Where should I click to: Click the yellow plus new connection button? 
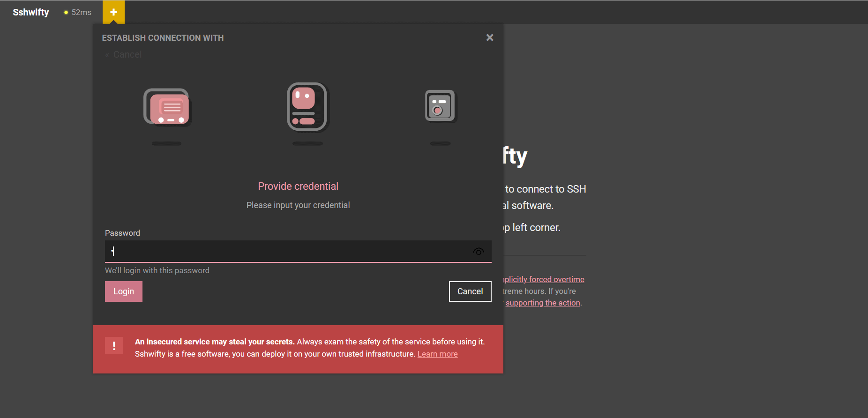pos(113,12)
